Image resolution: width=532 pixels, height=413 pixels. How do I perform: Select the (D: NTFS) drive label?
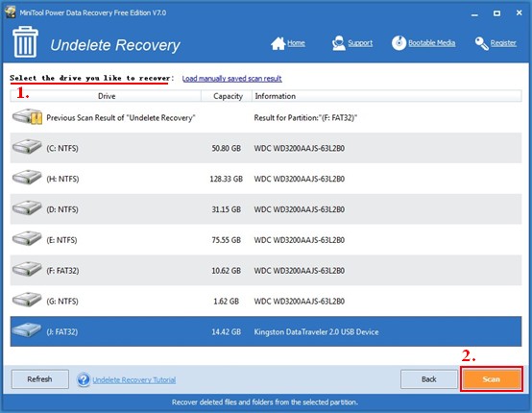point(62,209)
